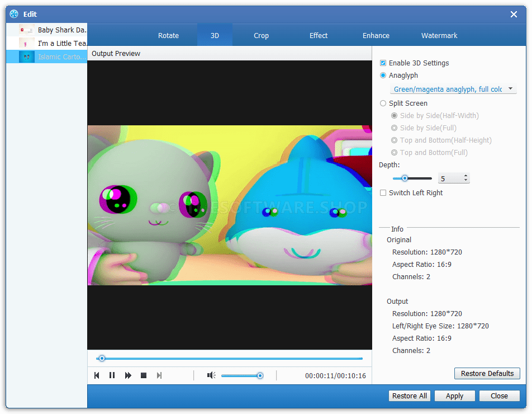Image resolution: width=532 pixels, height=414 pixels.
Task: Open the Green/magenta anaglyph dropdown
Action: [453, 89]
